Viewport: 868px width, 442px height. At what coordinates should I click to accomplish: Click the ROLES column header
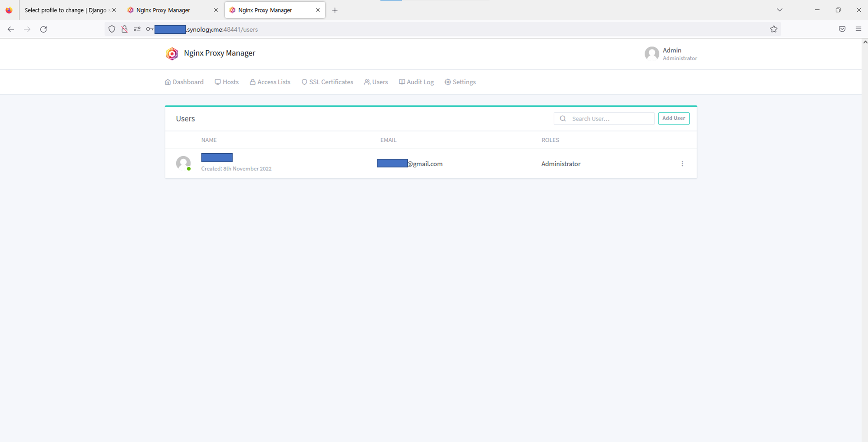click(x=550, y=140)
